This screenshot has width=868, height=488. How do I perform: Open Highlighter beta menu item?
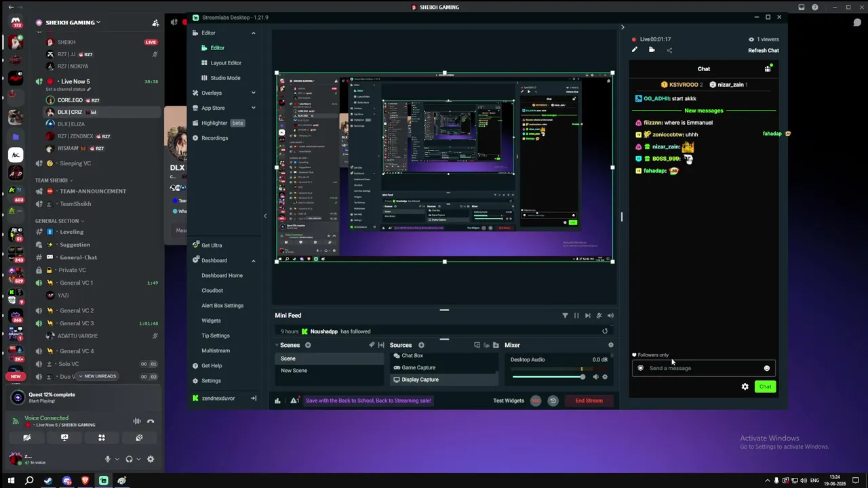coord(218,123)
